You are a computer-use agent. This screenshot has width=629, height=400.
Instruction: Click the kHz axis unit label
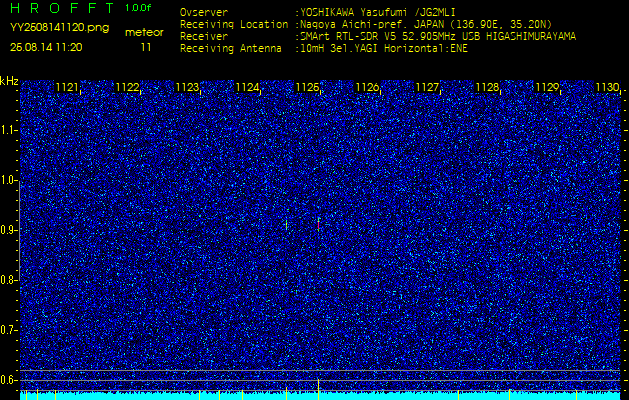pyautogui.click(x=9, y=81)
